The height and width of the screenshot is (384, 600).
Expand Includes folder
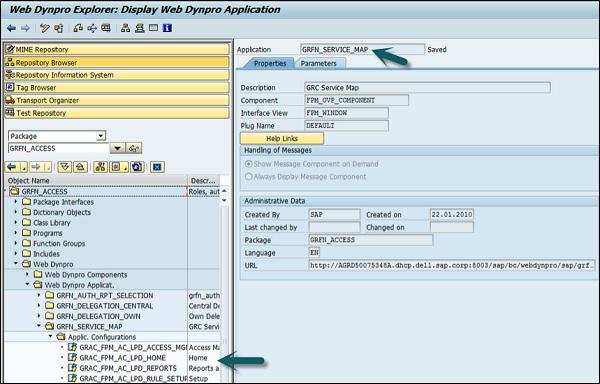[x=16, y=253]
